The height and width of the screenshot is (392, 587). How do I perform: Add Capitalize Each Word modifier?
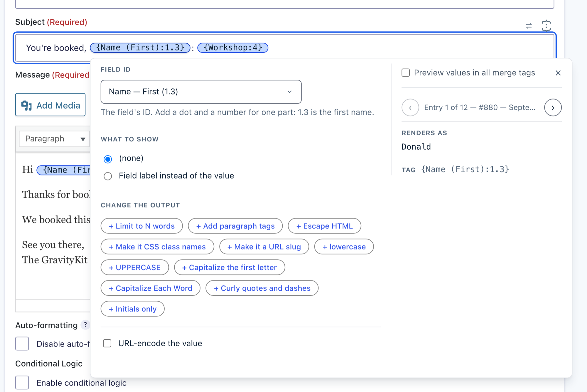151,288
